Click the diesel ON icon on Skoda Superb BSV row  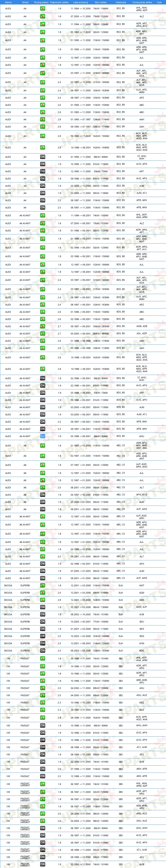tap(42, 622)
